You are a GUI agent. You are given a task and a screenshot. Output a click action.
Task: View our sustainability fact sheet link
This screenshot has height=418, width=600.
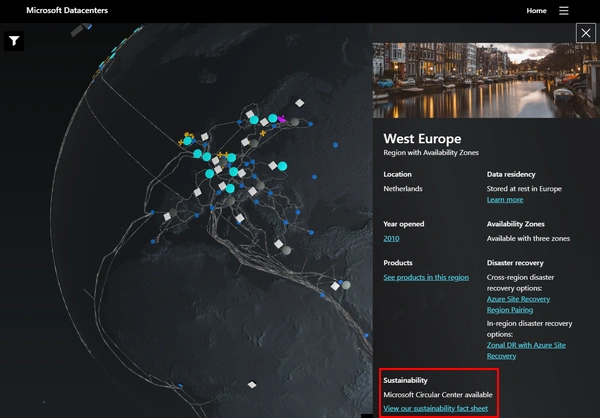click(x=435, y=408)
